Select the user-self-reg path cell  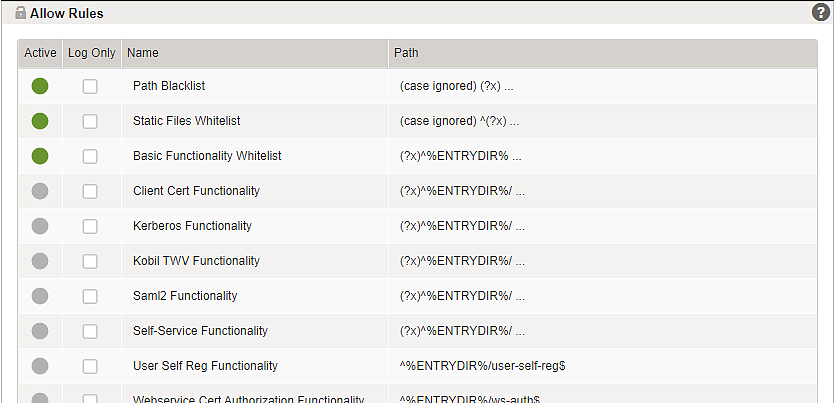pyautogui.click(x=602, y=366)
